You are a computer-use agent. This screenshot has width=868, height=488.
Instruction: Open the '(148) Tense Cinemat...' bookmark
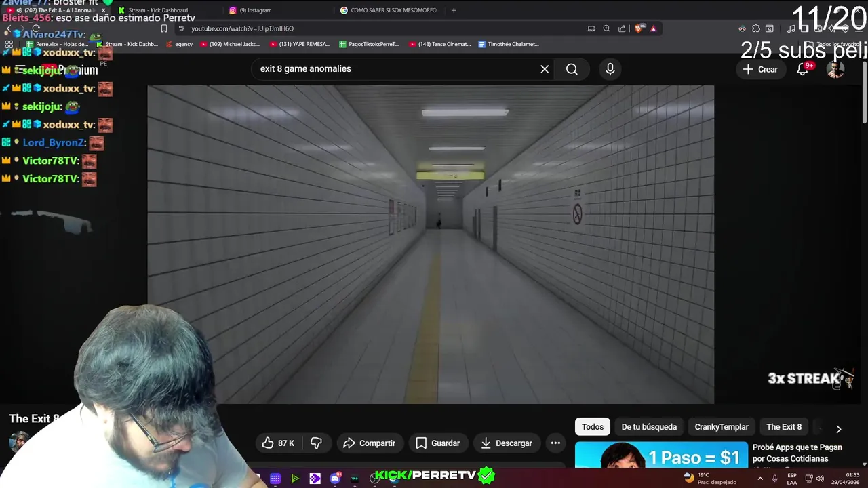click(439, 44)
